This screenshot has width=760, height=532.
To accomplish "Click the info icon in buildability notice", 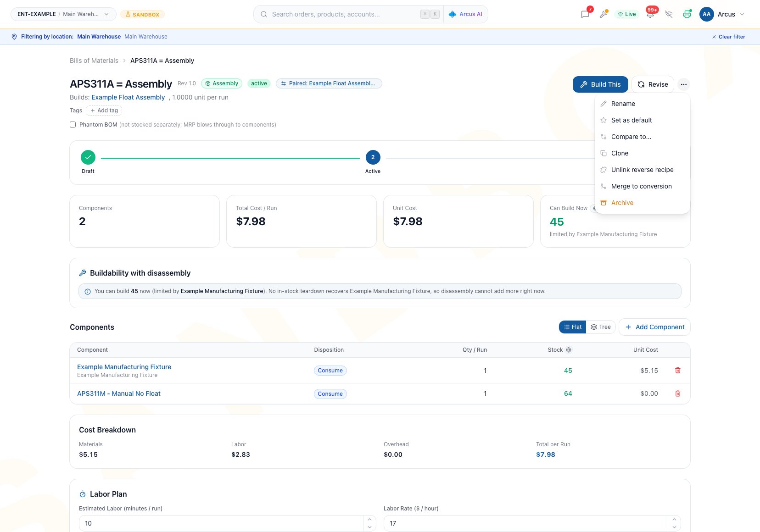I will point(88,292).
